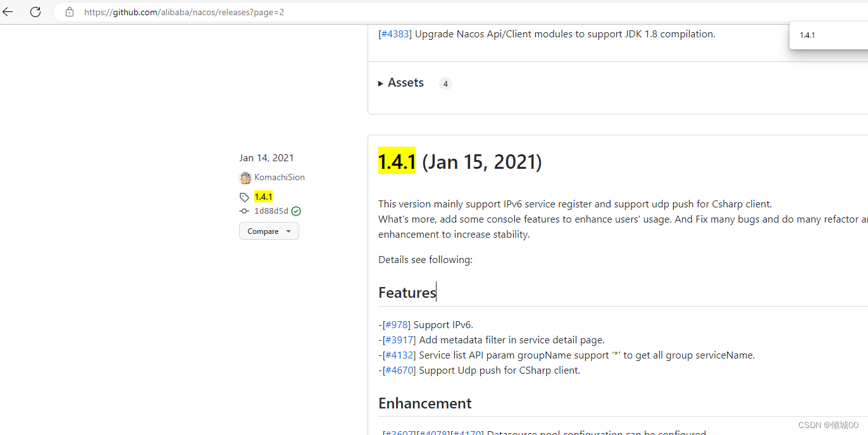Open issue #4670 link
Viewport: 868px width, 435px height.
coord(400,371)
